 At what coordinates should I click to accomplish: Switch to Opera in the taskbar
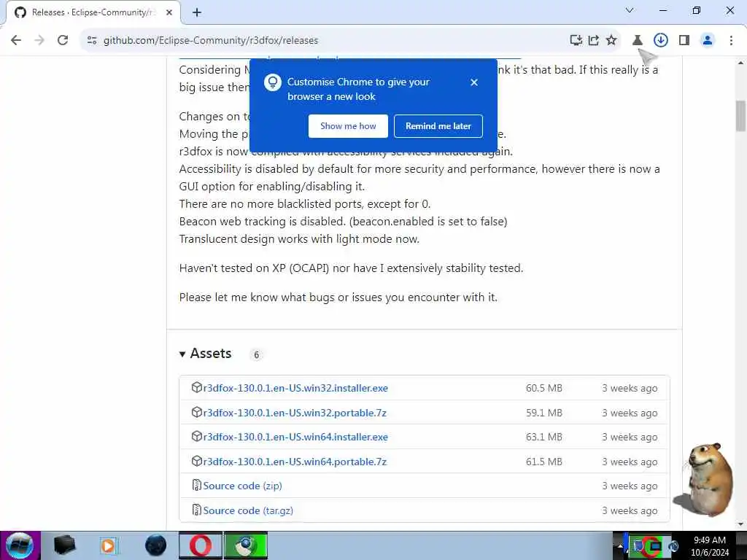click(x=201, y=545)
